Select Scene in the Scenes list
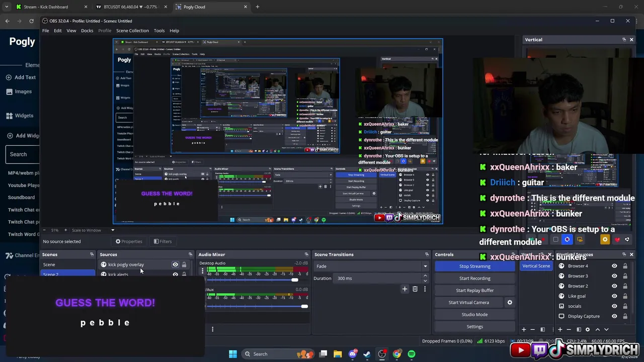644x362 pixels. coord(67,264)
